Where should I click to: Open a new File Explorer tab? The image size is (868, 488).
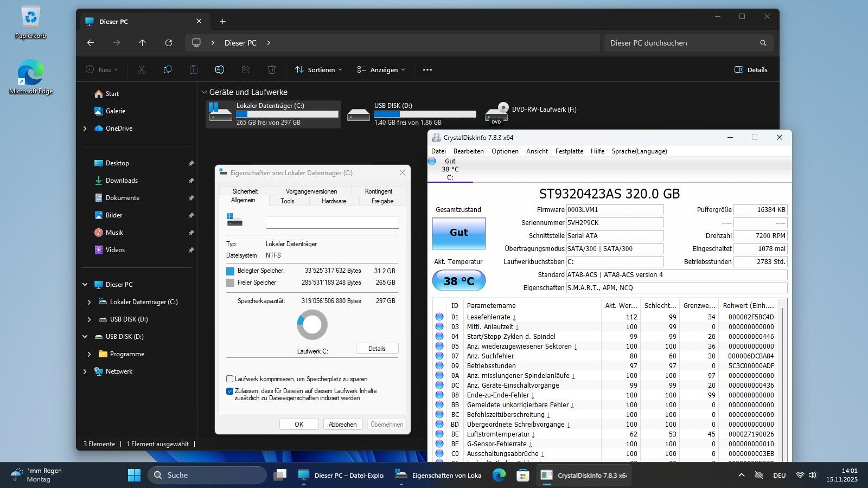pyautogui.click(x=222, y=22)
